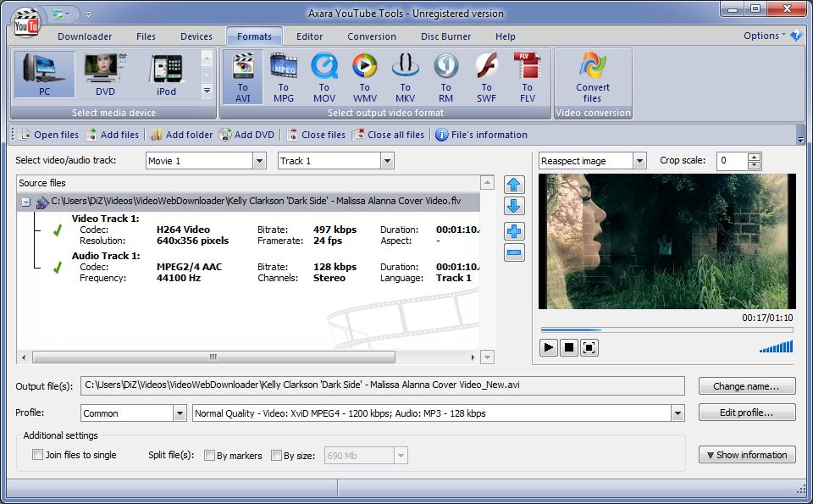Increase the Crop scale value
The width and height of the screenshot is (813, 504).
click(755, 157)
